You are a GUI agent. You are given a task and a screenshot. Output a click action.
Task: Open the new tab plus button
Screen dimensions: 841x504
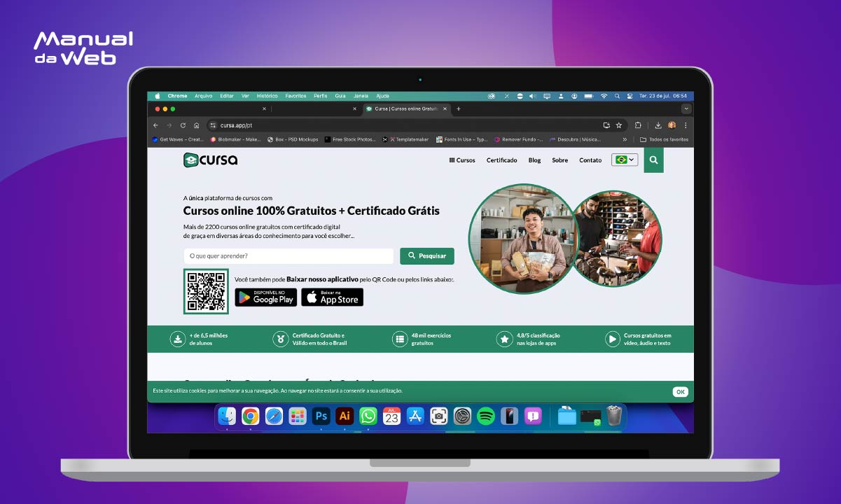click(x=459, y=108)
